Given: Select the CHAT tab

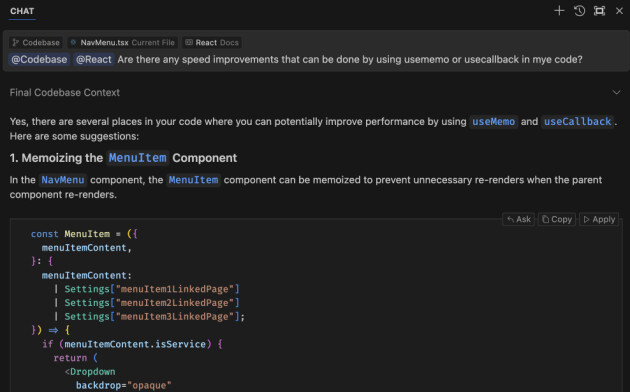Looking at the screenshot, I should [x=22, y=11].
